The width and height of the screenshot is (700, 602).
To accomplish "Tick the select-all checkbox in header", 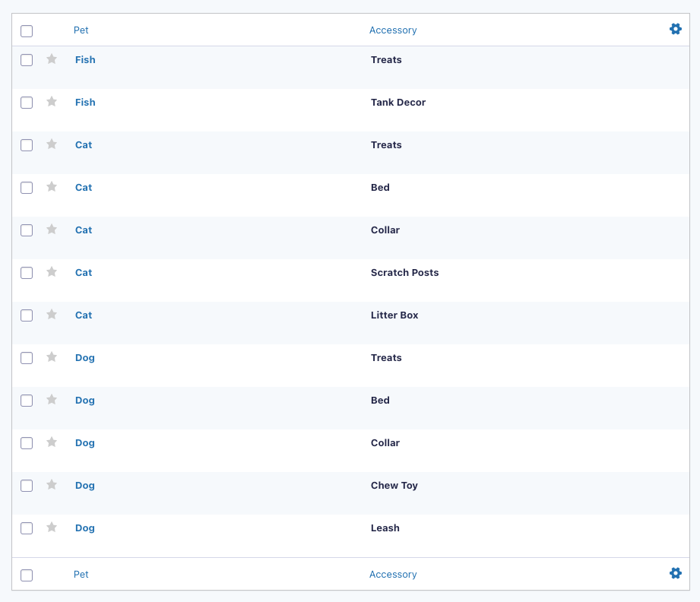I will [27, 31].
